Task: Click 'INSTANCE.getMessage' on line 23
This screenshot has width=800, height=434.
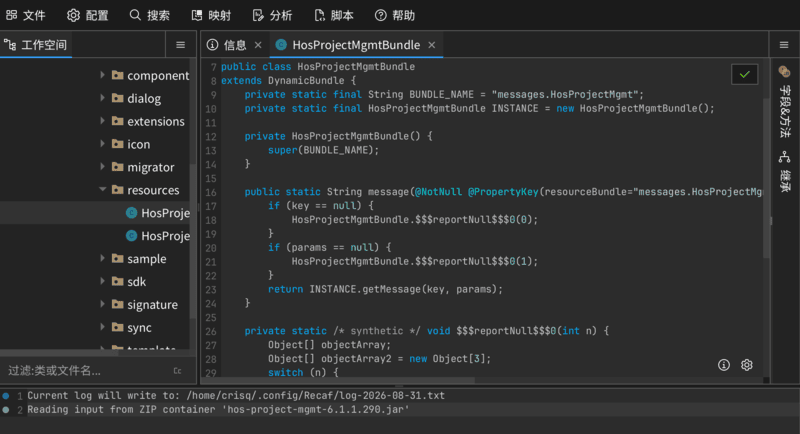Action: click(365, 289)
